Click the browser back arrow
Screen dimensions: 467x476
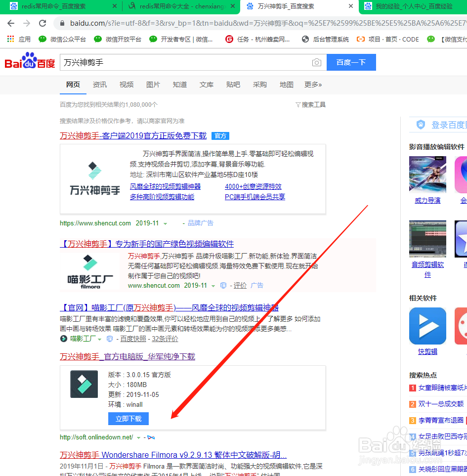[11, 23]
